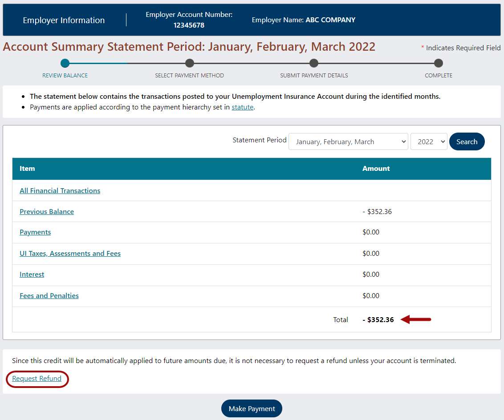The image size is (504, 420).
Task: Open the Payments item link
Action: coord(35,232)
